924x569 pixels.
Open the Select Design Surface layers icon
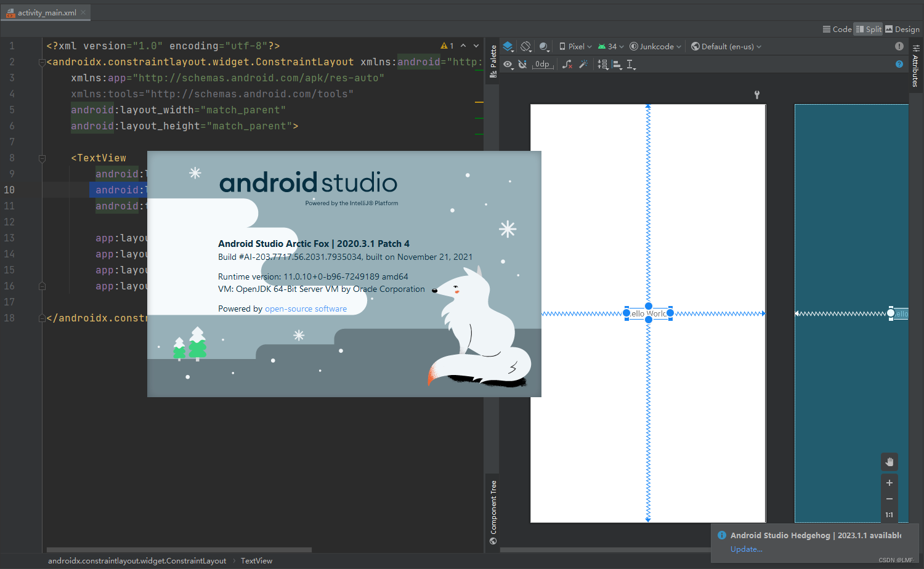pyautogui.click(x=508, y=46)
